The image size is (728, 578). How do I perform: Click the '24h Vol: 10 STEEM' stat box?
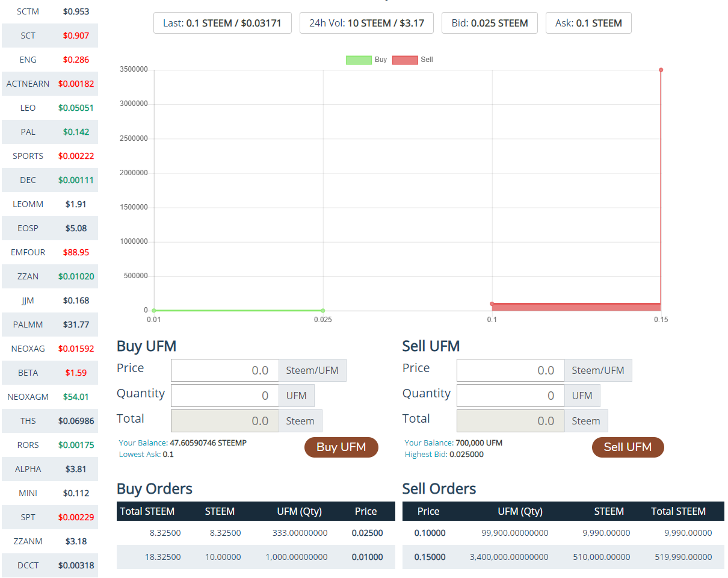click(366, 23)
